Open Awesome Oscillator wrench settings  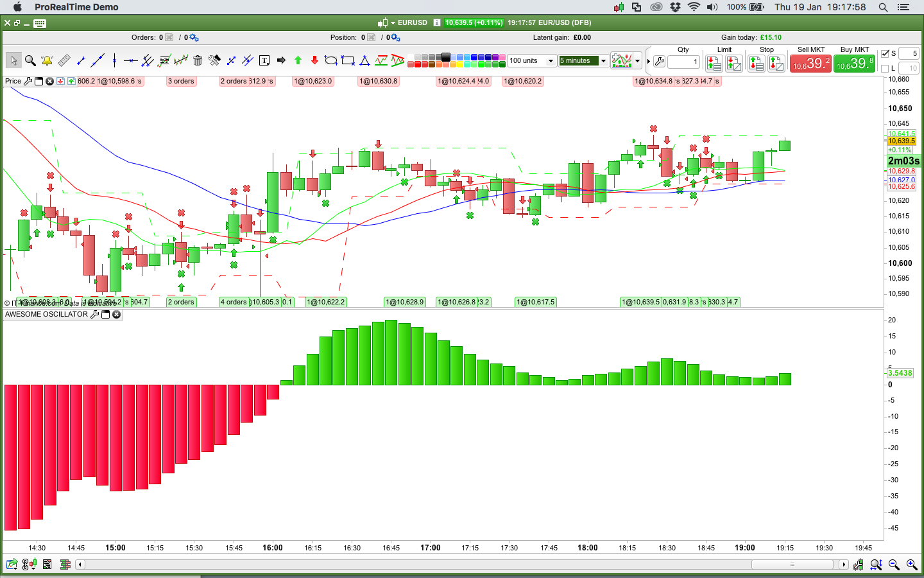[x=95, y=315]
